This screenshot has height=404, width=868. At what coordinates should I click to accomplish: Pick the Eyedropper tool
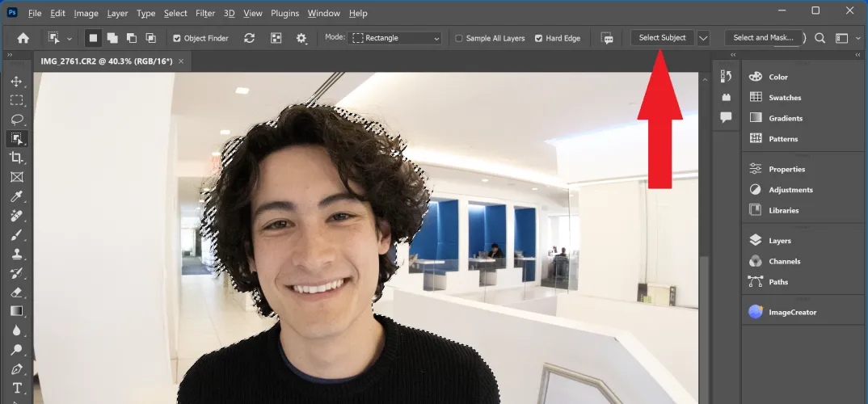16,196
